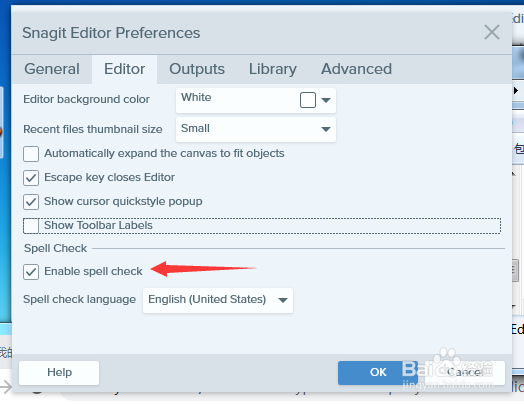The height and width of the screenshot is (404, 524).
Task: Disable the Enable spell check checkbox
Action: [31, 272]
